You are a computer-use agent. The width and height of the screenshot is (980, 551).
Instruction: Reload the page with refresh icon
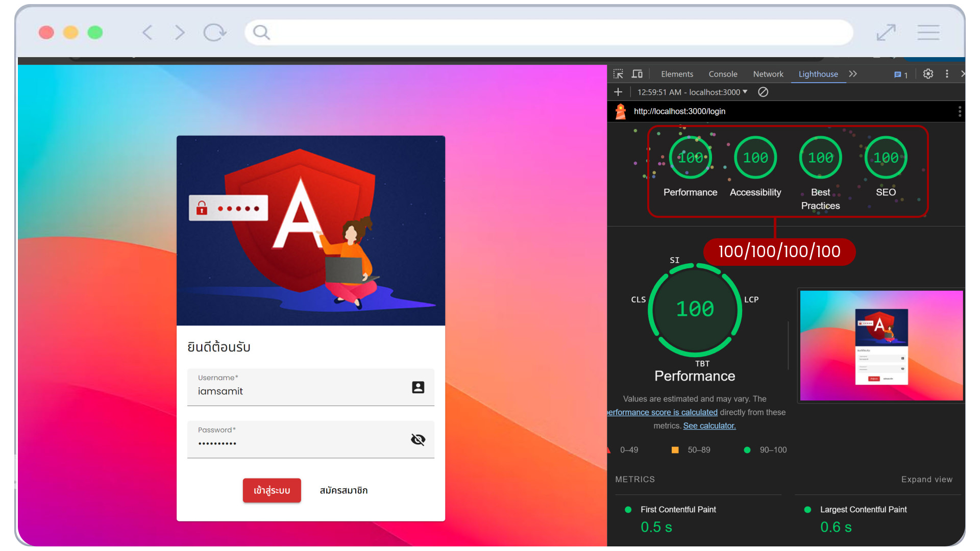[214, 33]
